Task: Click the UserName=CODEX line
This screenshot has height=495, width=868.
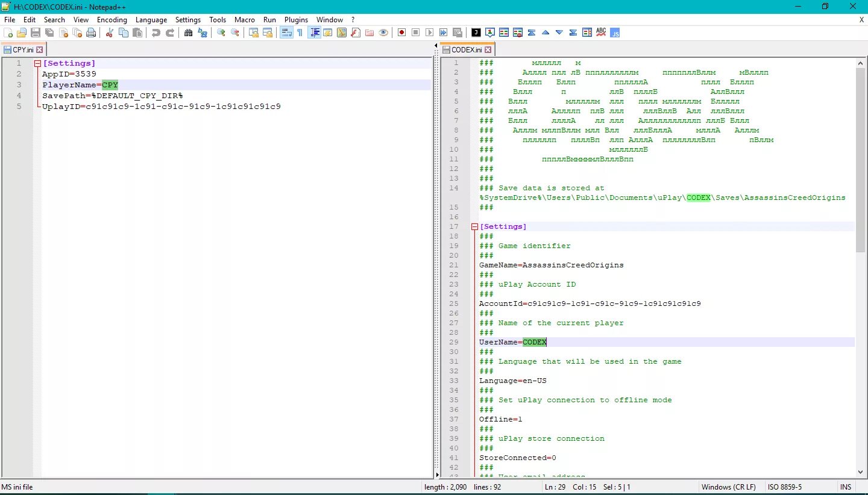Action: [667, 342]
